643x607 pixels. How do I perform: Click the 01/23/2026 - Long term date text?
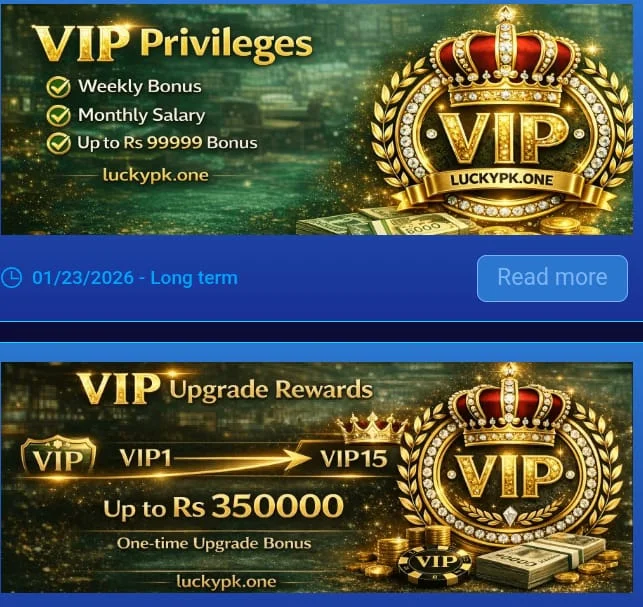coord(135,278)
